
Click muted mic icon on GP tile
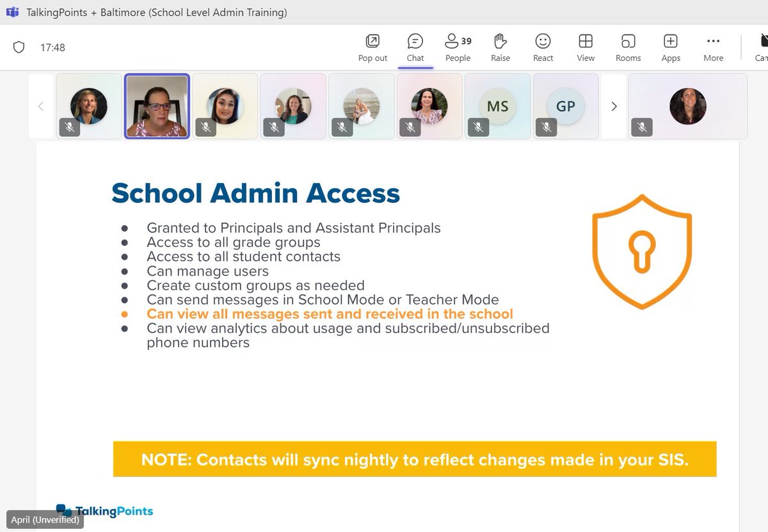click(x=546, y=127)
